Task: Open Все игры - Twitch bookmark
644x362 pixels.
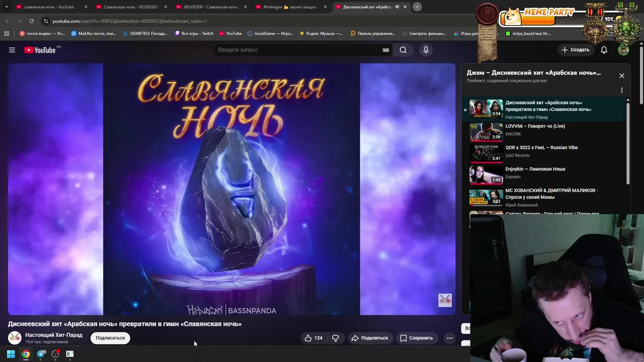Action: pyautogui.click(x=194, y=34)
